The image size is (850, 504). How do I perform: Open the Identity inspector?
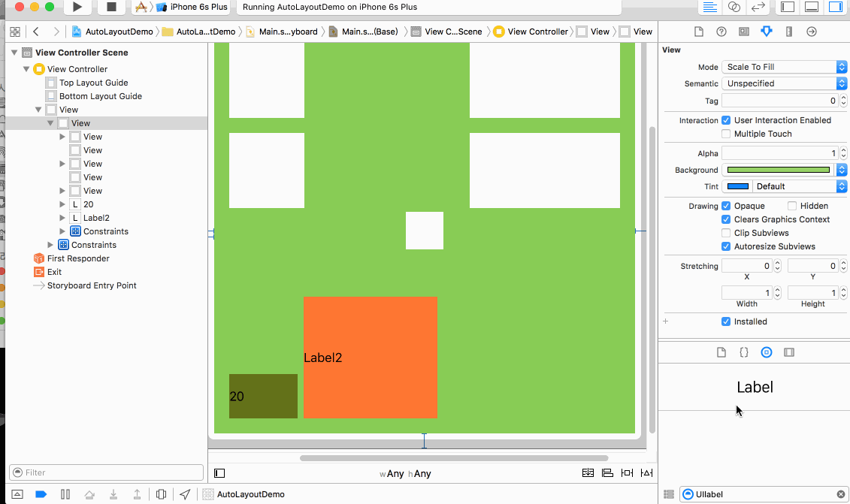click(743, 32)
